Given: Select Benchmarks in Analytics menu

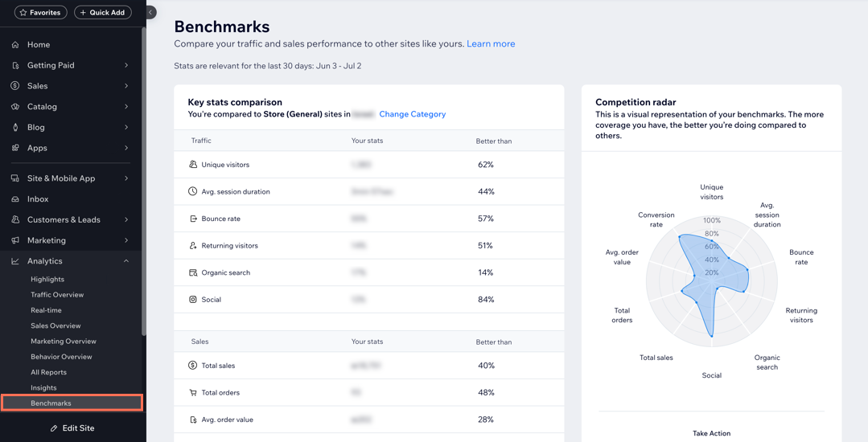Looking at the screenshot, I should coord(51,403).
